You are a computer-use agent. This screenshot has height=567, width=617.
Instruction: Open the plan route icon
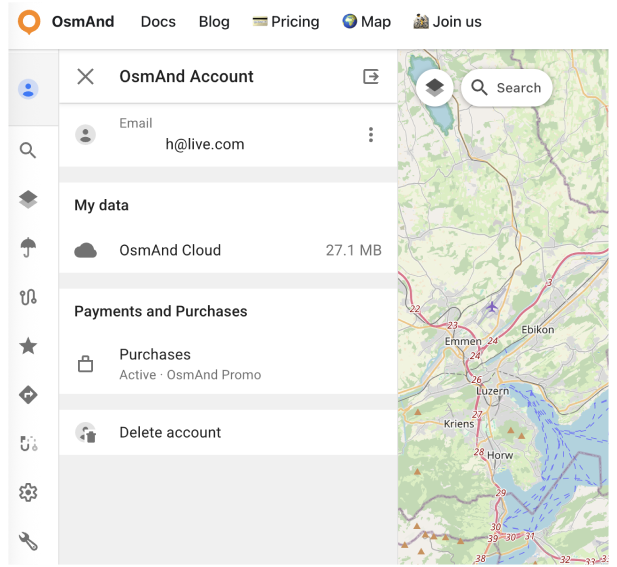click(x=28, y=443)
